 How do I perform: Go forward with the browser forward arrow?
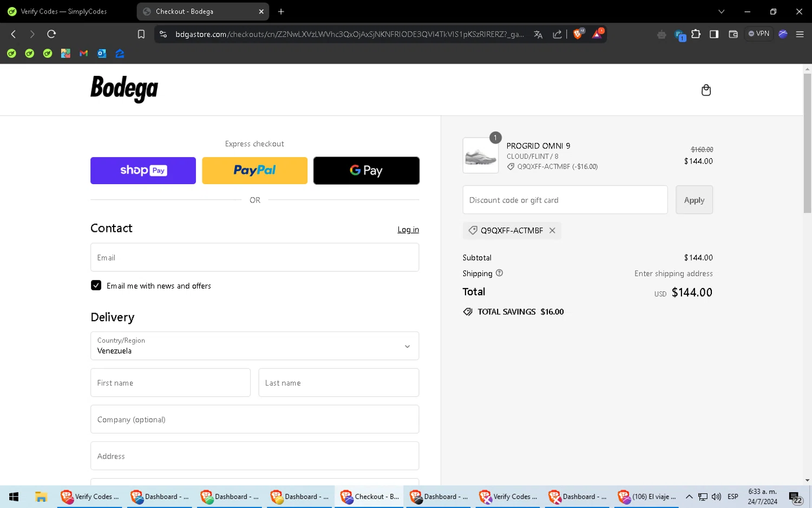pyautogui.click(x=32, y=34)
